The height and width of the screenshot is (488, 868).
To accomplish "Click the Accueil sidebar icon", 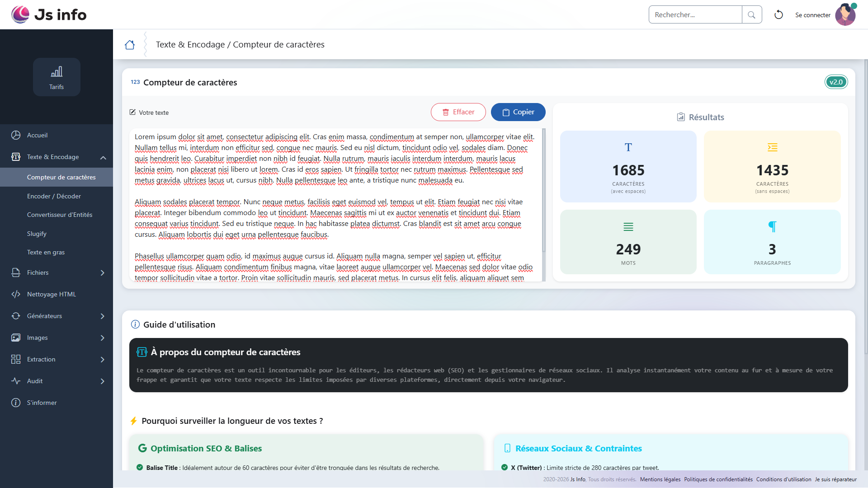I will point(16,135).
